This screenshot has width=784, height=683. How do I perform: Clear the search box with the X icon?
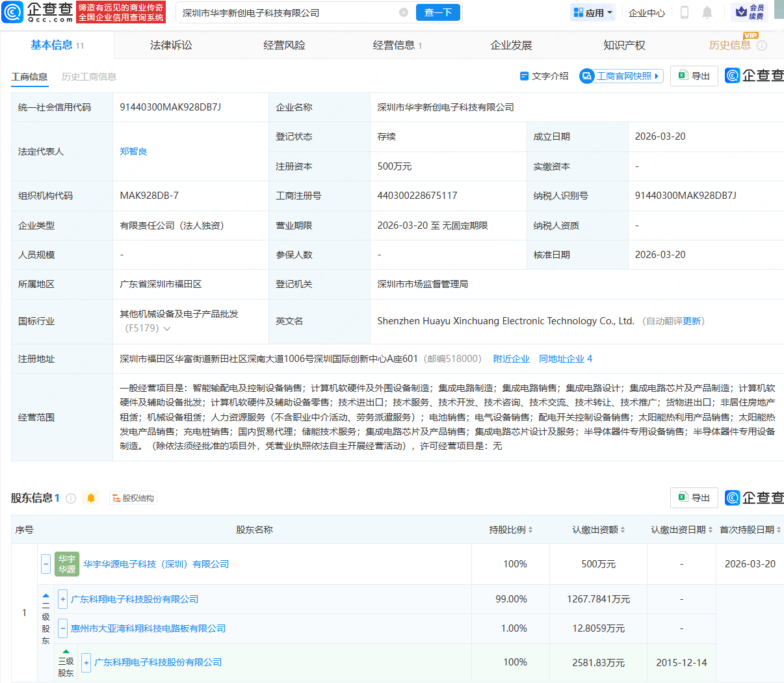[x=404, y=12]
